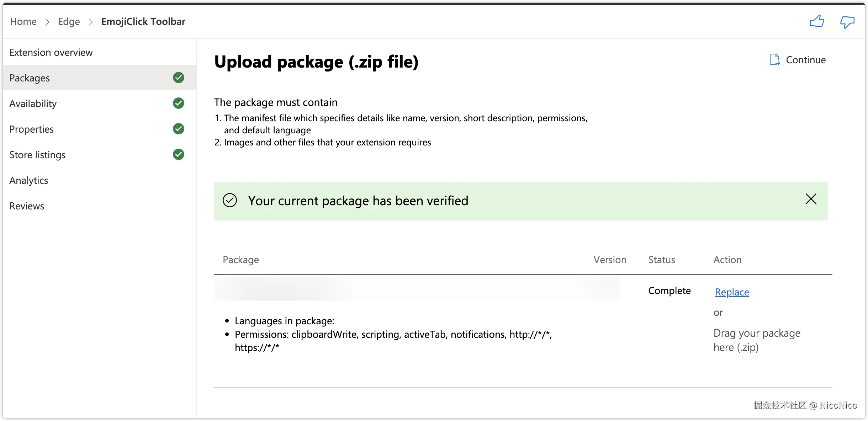The width and height of the screenshot is (868, 421).
Task: Click the thumbs down feedback icon
Action: [x=847, y=22]
